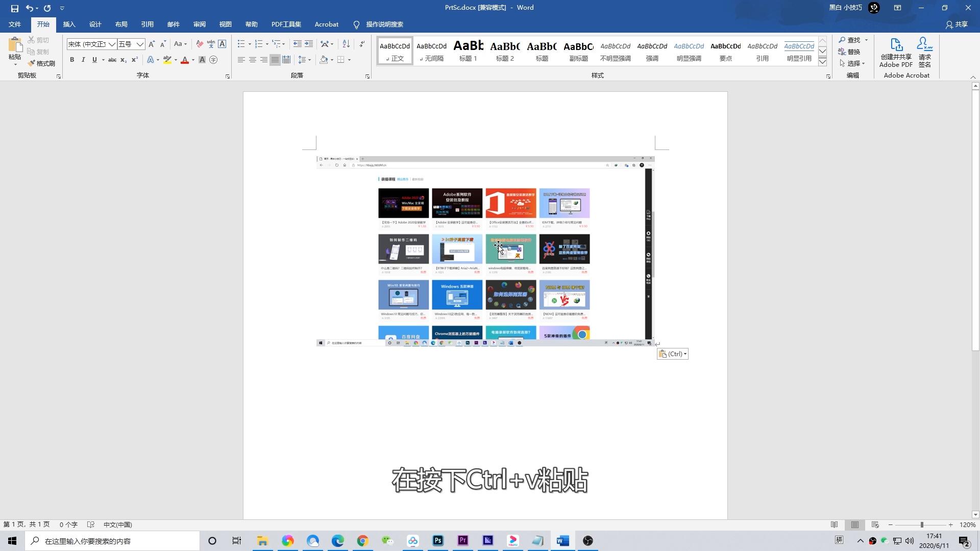Apply superscript formatting
Viewport: 980px width, 551px height.
coord(134,60)
